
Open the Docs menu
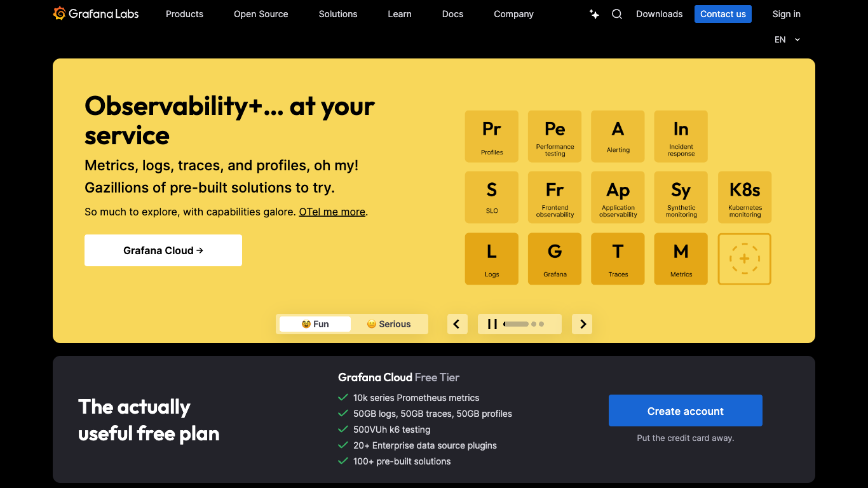coord(452,14)
